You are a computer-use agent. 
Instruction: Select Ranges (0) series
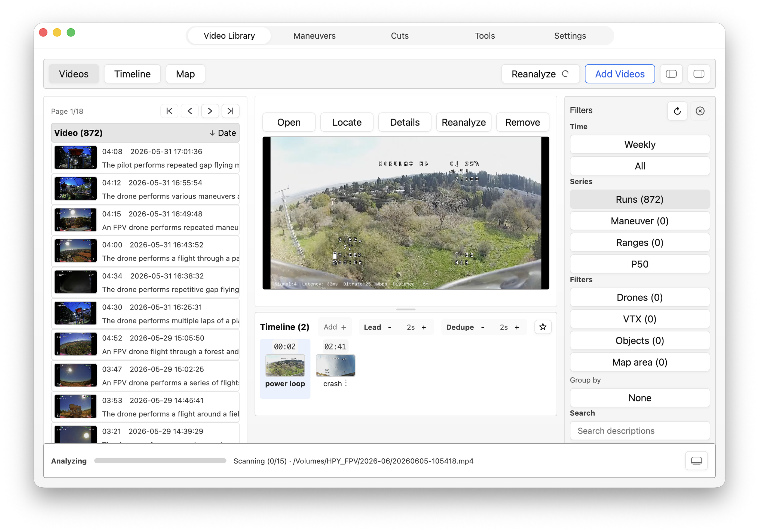640,242
